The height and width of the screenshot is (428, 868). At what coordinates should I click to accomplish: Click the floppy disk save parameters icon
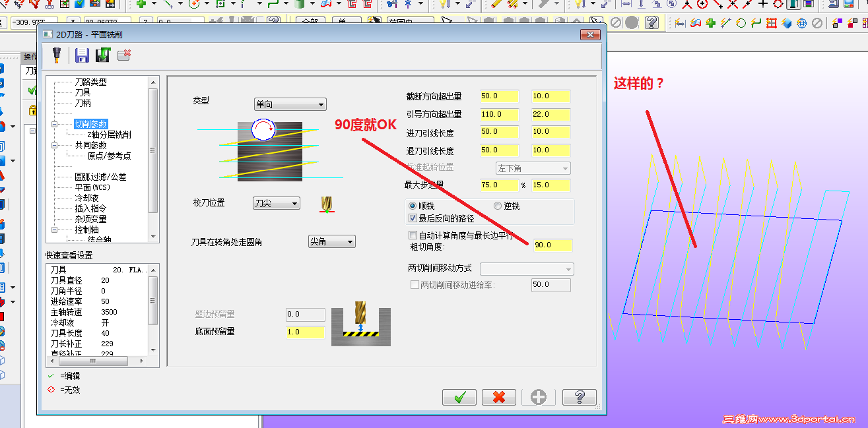pyautogui.click(x=82, y=55)
